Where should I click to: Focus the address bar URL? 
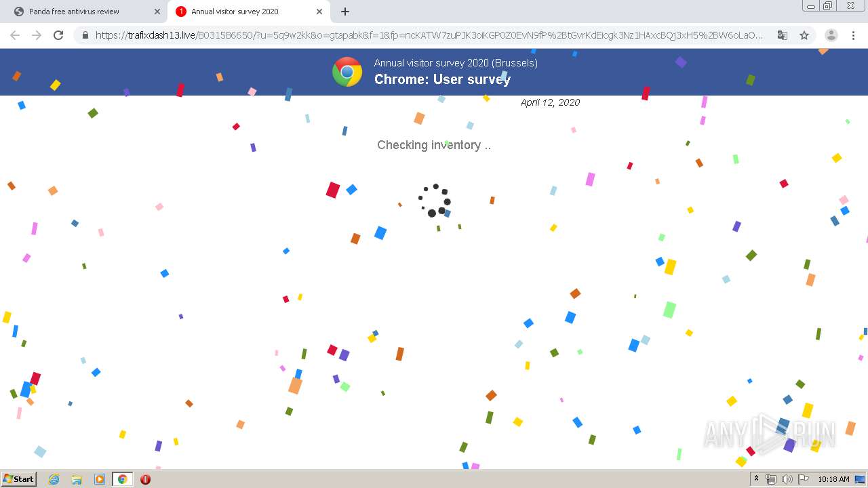point(429,35)
